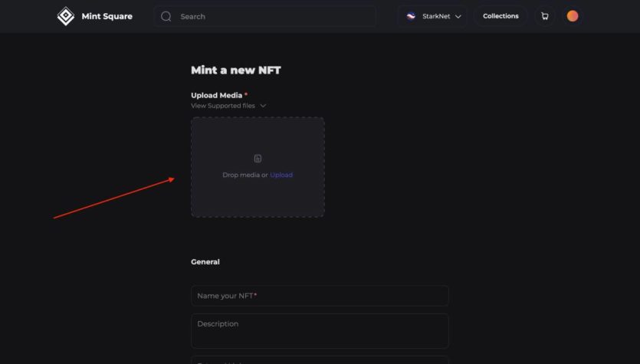Viewport: 640px width, 364px height.
Task: Open the StarkNet network dropdown
Action: tap(432, 16)
